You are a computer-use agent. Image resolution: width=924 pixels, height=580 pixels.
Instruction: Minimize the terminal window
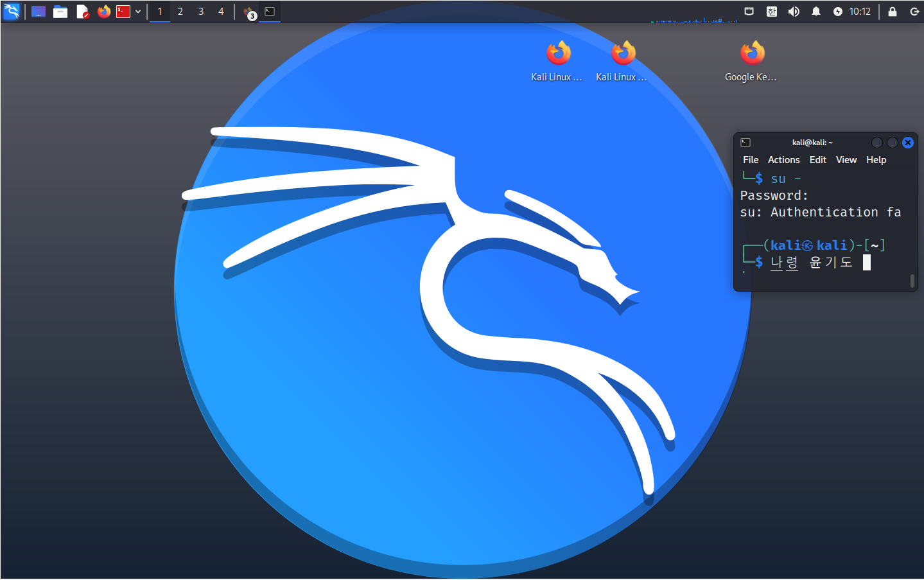pos(877,143)
